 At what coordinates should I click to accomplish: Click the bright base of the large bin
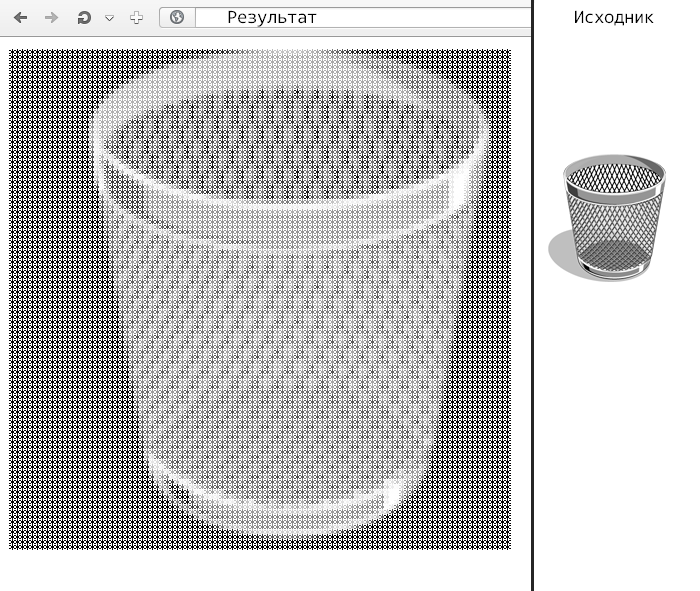point(280,505)
